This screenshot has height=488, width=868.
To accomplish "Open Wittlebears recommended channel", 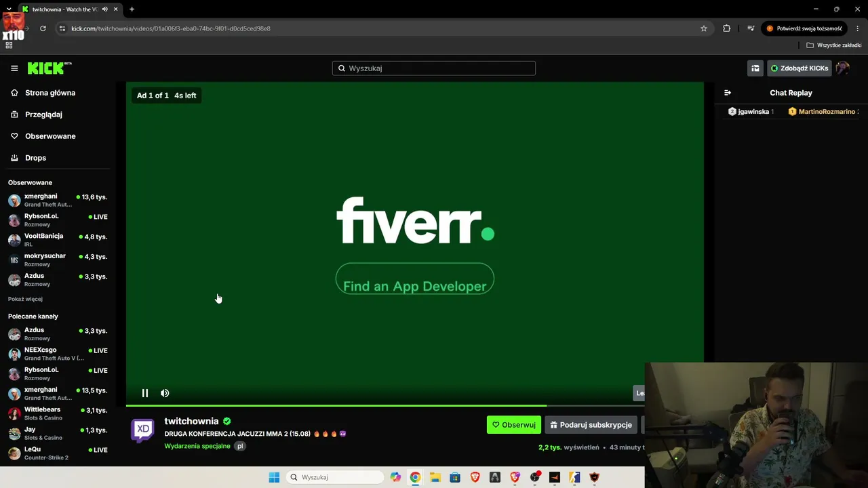I will pyautogui.click(x=58, y=413).
